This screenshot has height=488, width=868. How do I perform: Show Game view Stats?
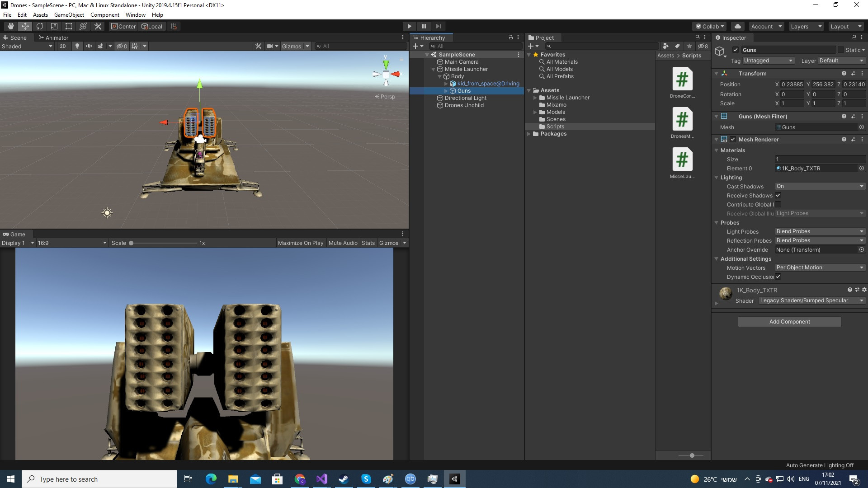point(368,243)
